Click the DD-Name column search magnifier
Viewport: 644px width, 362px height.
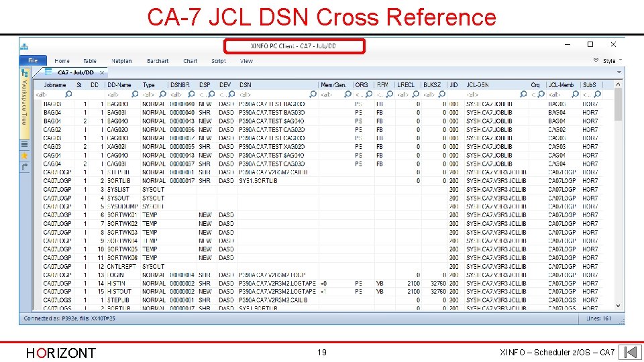tap(135, 95)
